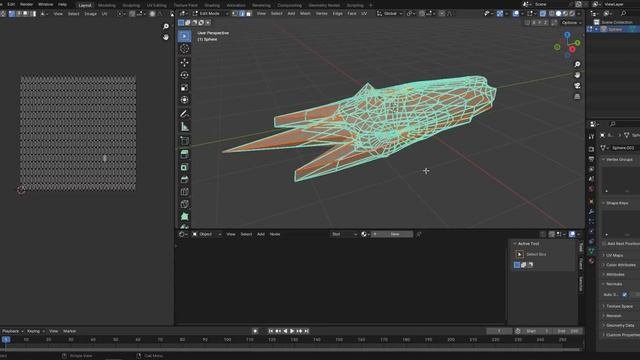Open the Slot dropdown in node editor
This screenshot has height=360, width=640.
[344, 234]
